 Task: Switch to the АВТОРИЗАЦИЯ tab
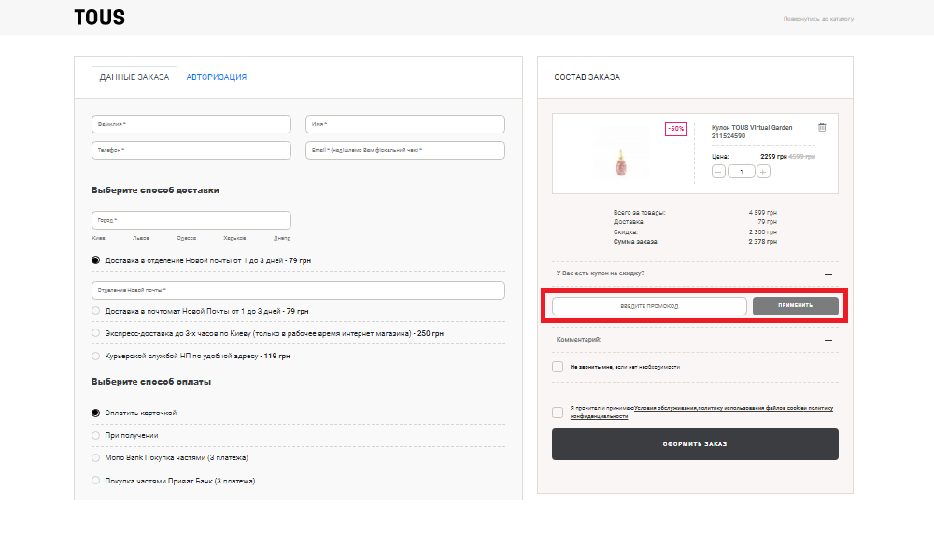click(x=216, y=77)
